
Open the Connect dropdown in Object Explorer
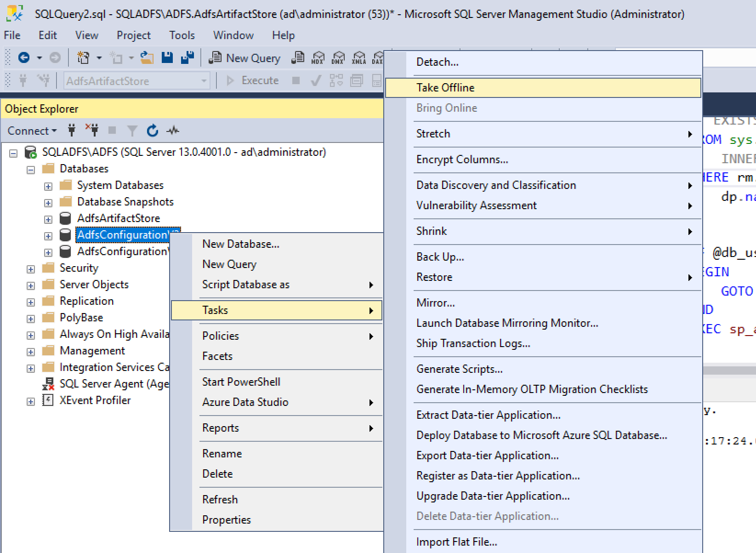[32, 131]
